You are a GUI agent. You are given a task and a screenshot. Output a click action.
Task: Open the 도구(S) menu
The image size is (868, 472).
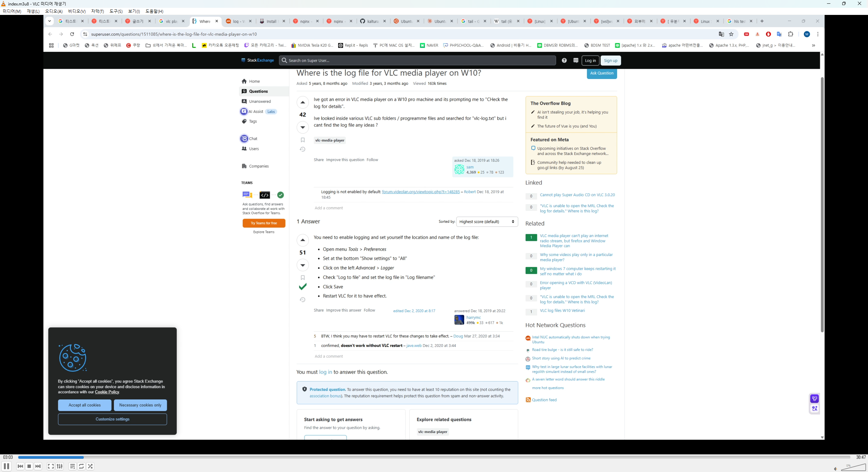click(x=116, y=11)
